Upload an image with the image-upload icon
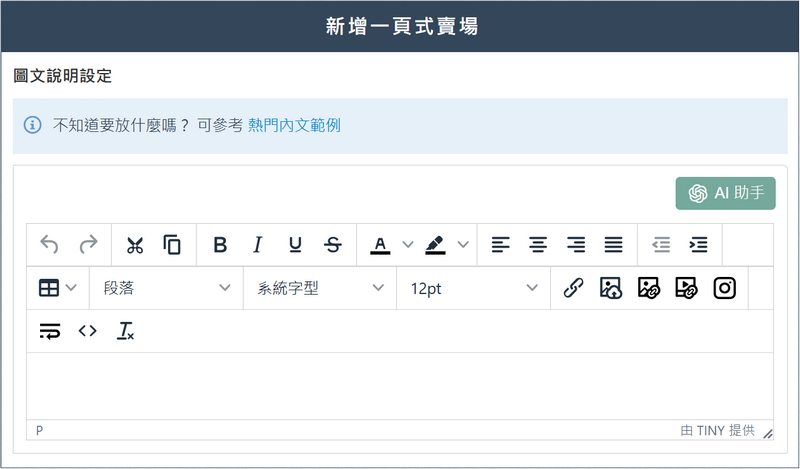Viewport: 800px width, 469px height. [611, 288]
